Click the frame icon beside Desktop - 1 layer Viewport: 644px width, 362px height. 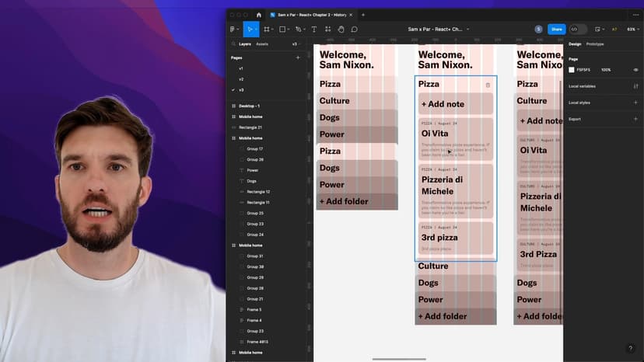click(x=233, y=106)
